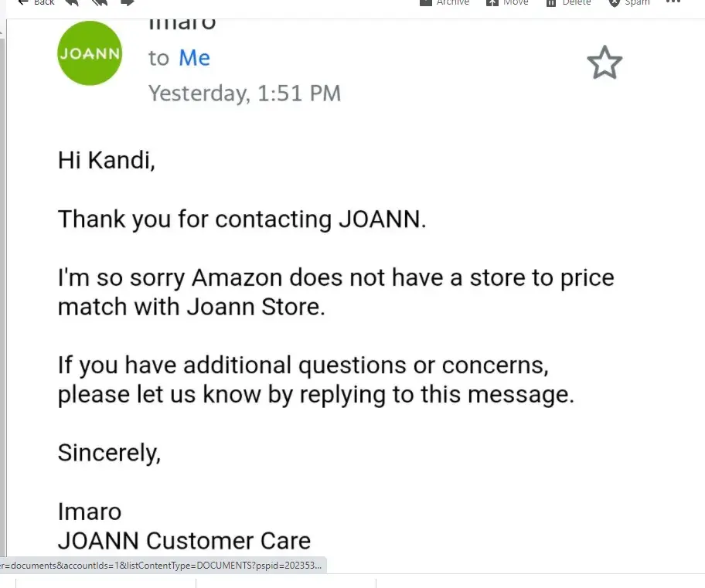This screenshot has width=705, height=588.
Task: Archive this email
Action: [444, 2]
